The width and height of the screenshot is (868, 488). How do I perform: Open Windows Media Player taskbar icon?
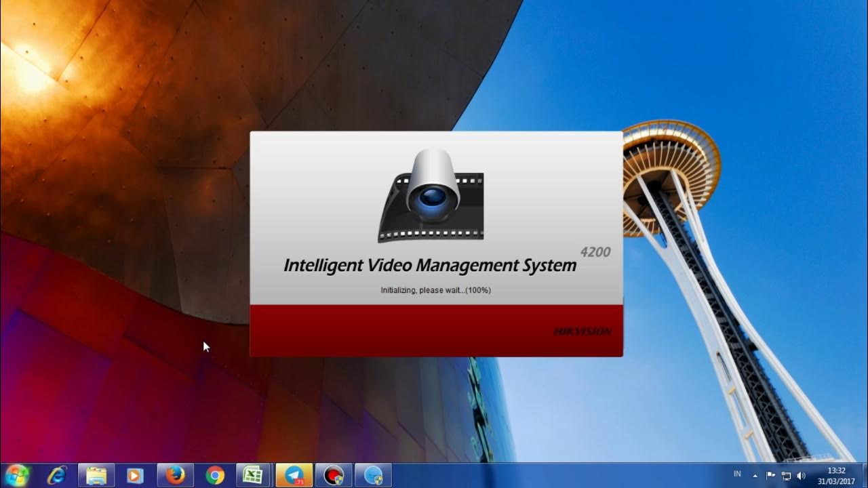click(x=136, y=476)
